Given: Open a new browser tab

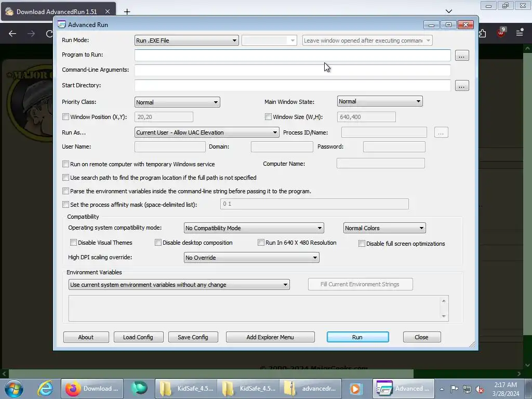Looking at the screenshot, I should pyautogui.click(x=127, y=11).
